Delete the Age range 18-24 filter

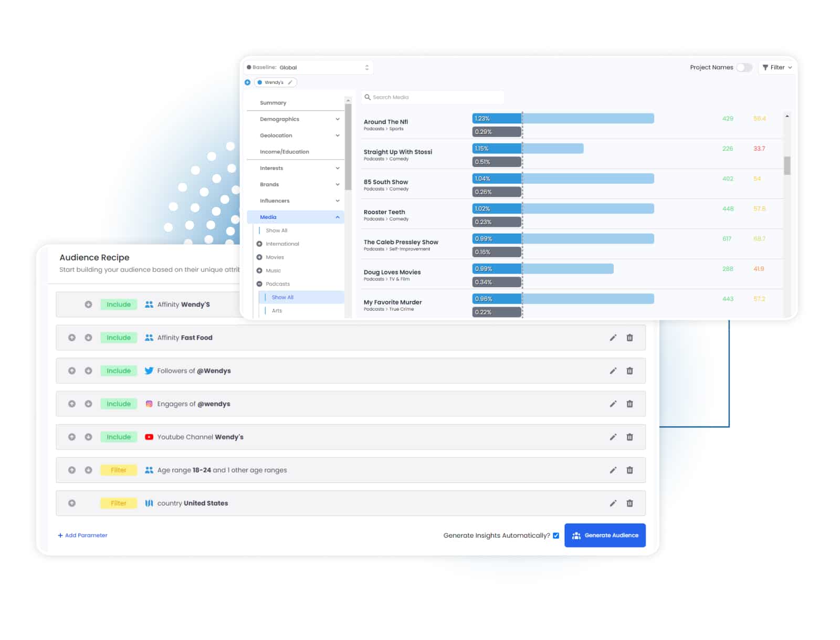coord(629,470)
